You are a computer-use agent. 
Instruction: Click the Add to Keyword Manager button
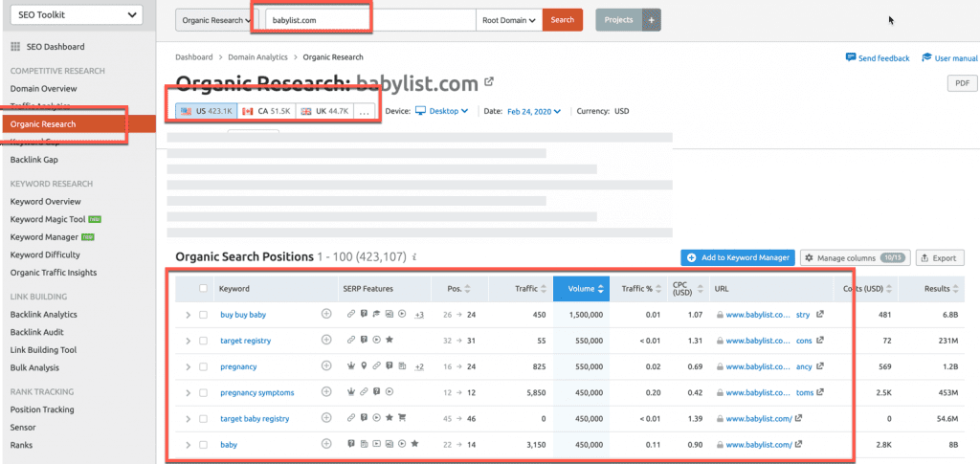click(737, 257)
